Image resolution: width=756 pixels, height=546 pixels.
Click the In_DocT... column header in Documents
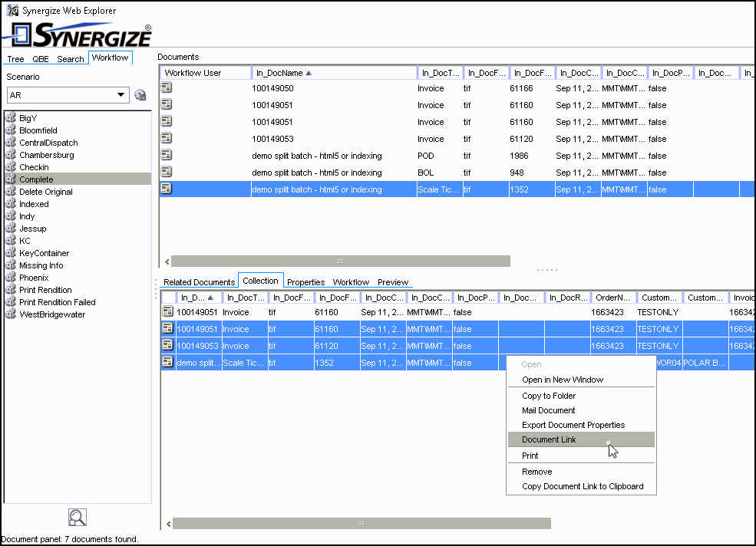[440, 73]
